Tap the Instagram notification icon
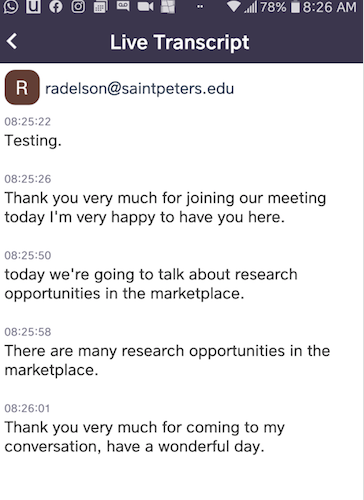364x500 pixels. (x=78, y=7)
